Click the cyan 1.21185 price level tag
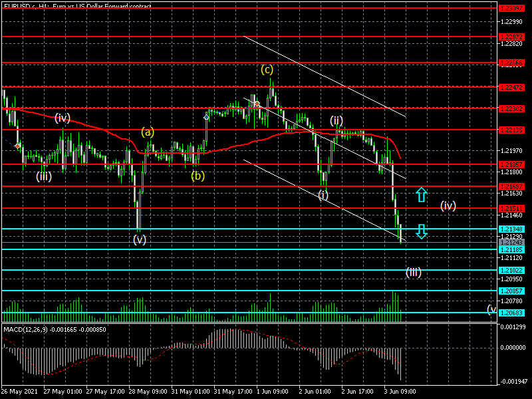 [x=511, y=250]
